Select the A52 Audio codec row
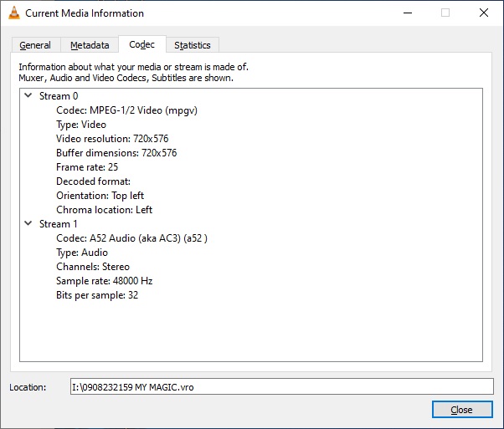Screen dimensions: 504x429 click(x=131, y=238)
